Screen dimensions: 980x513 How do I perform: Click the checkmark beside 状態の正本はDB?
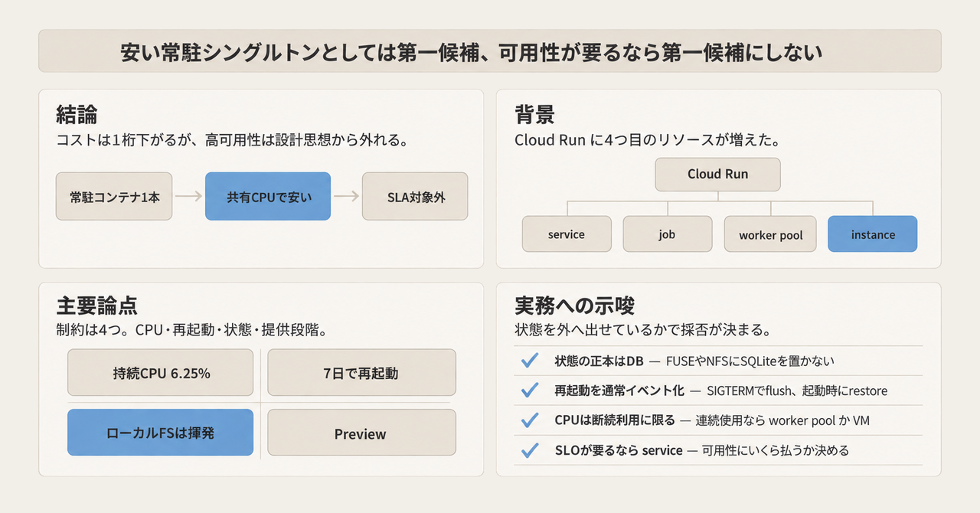pos(528,361)
